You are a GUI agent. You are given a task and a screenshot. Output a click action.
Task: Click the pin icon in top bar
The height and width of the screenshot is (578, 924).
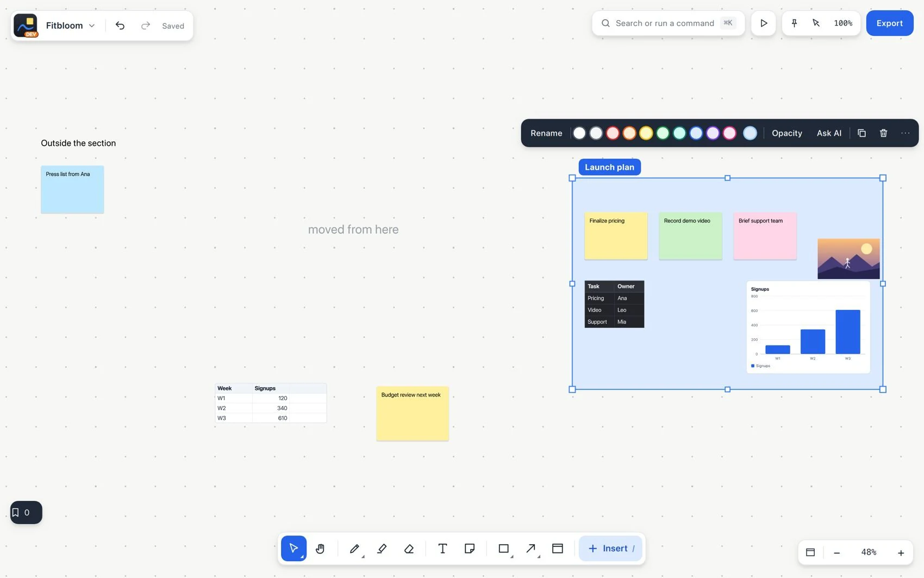click(x=794, y=23)
